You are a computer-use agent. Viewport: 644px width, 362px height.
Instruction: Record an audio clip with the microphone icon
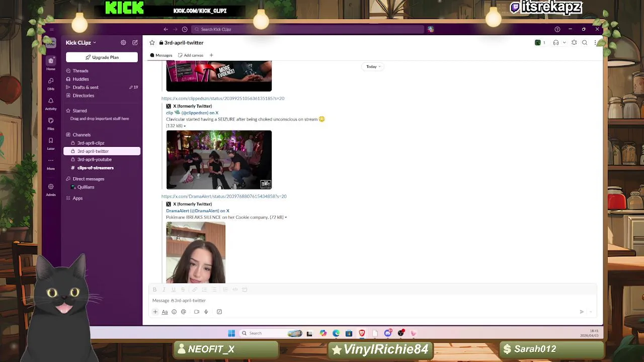(x=206, y=312)
